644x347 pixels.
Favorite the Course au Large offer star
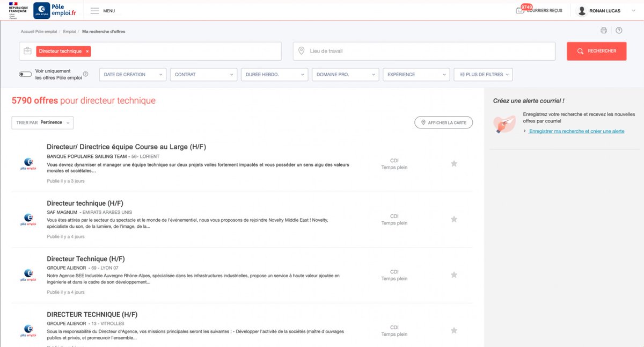point(454,163)
